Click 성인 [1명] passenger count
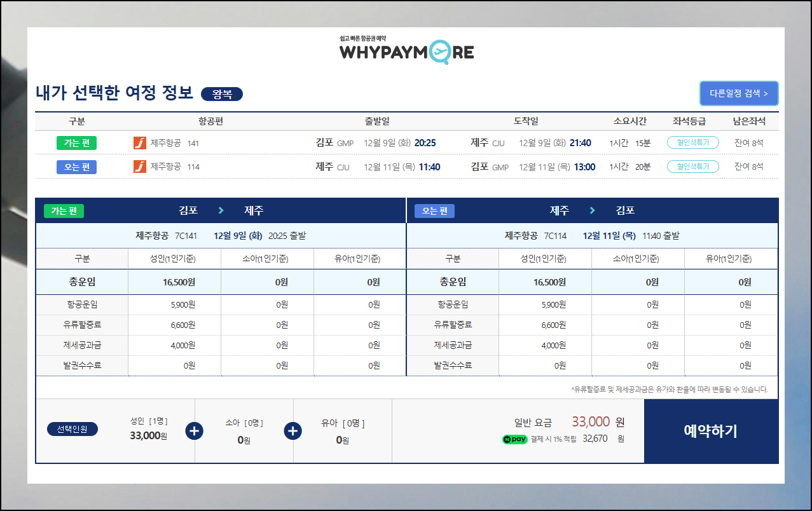 tap(149, 421)
